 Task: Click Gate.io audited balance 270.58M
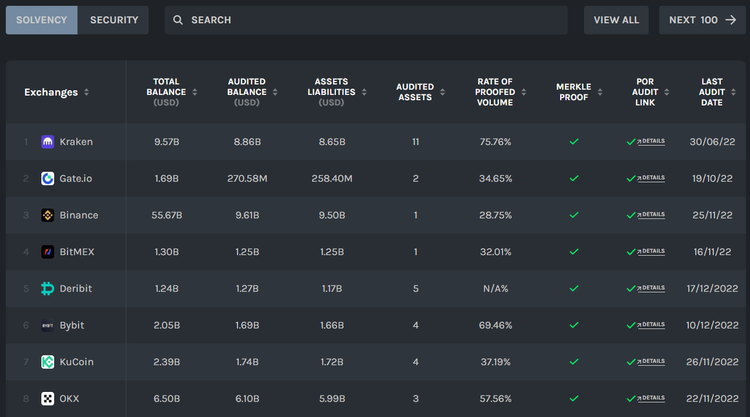point(247,178)
